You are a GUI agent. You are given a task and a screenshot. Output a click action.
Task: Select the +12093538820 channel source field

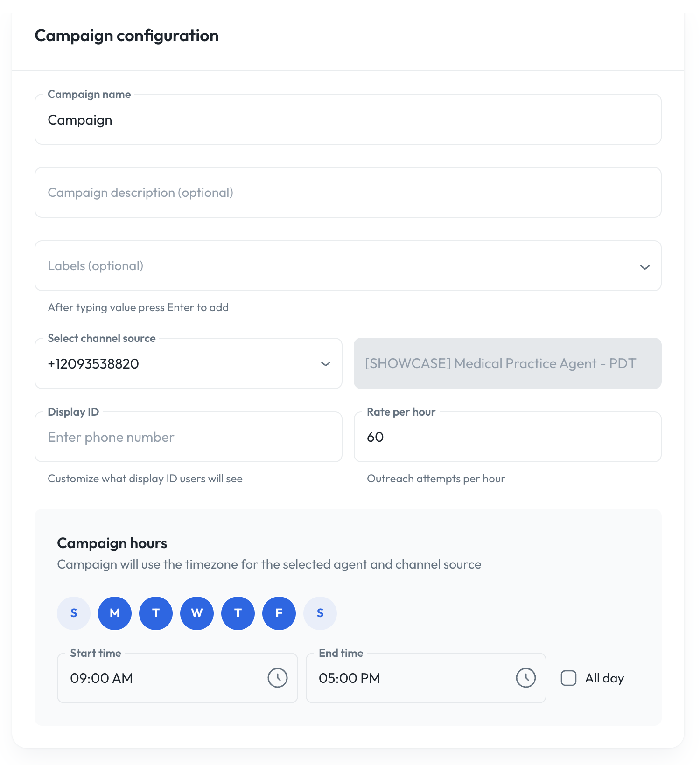pyautogui.click(x=189, y=363)
